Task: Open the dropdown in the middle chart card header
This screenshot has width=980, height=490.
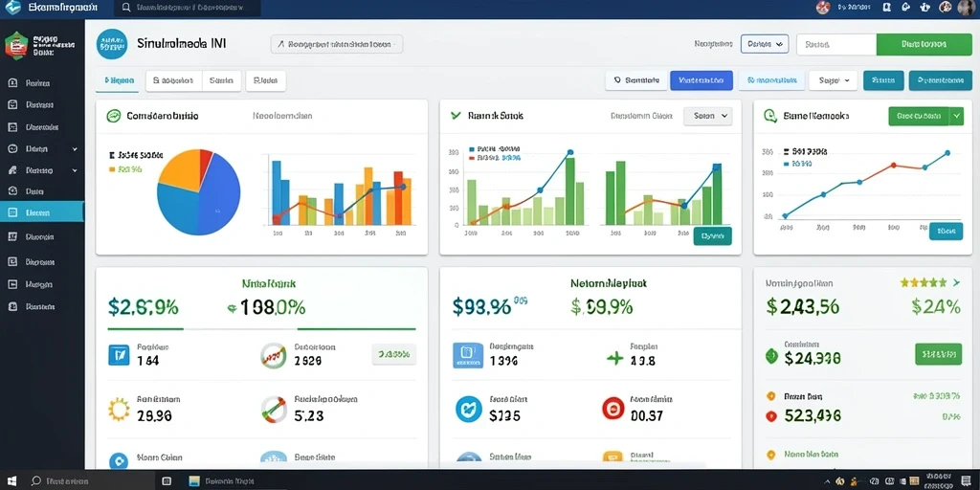Action: point(707,116)
